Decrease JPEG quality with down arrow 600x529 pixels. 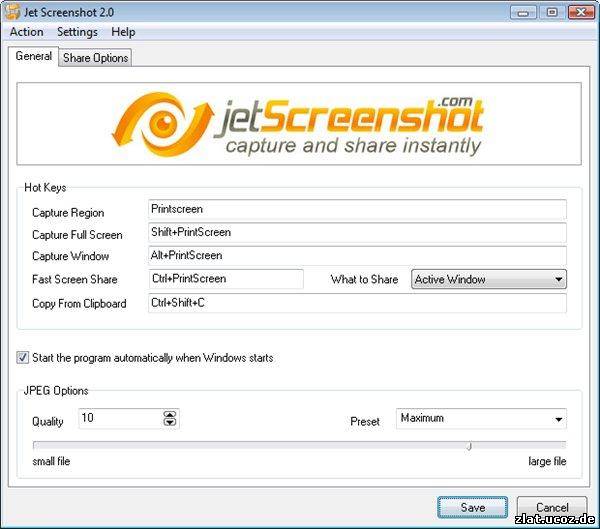170,422
